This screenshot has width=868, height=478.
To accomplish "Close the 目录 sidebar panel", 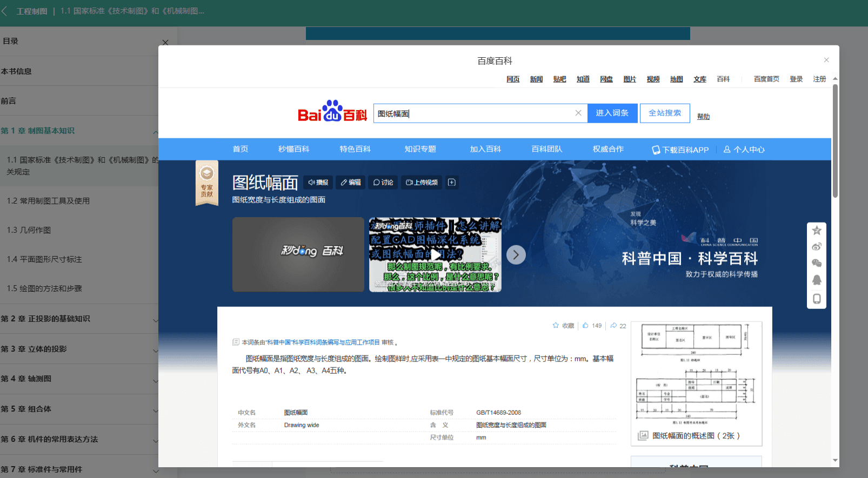I will pyautogui.click(x=165, y=42).
